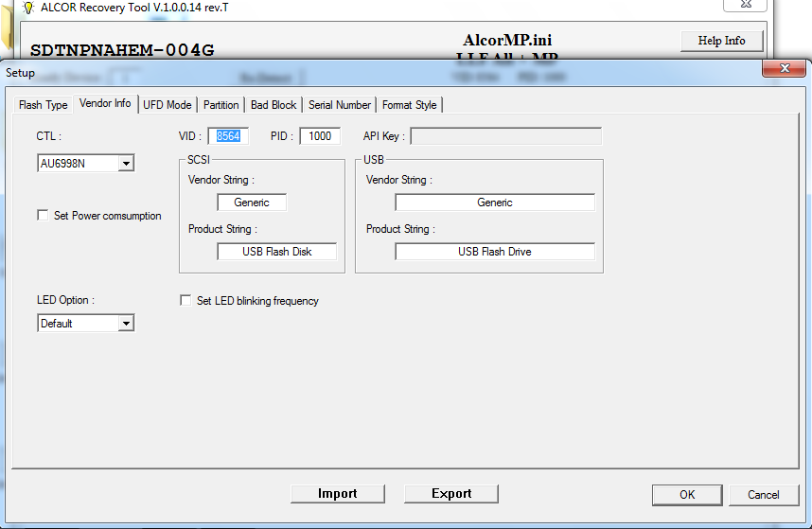Image resolution: width=812 pixels, height=529 pixels.
Task: Open the UFD Mode tab
Action: coord(168,104)
